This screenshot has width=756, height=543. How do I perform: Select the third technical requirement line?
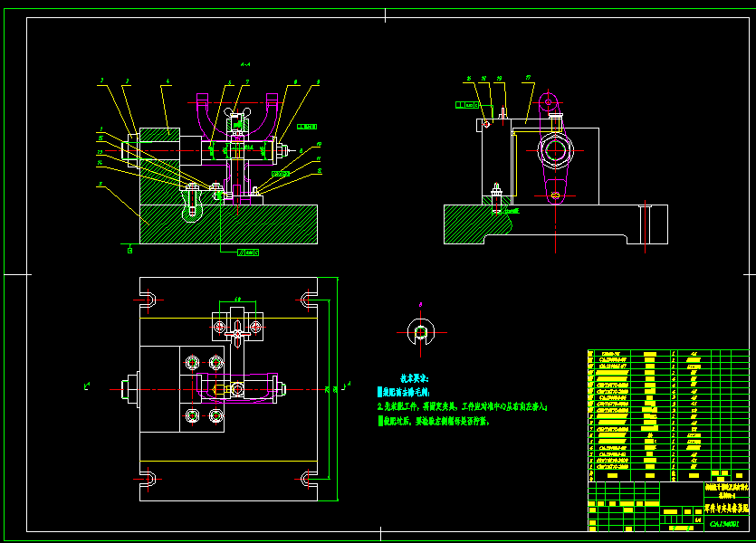click(434, 421)
